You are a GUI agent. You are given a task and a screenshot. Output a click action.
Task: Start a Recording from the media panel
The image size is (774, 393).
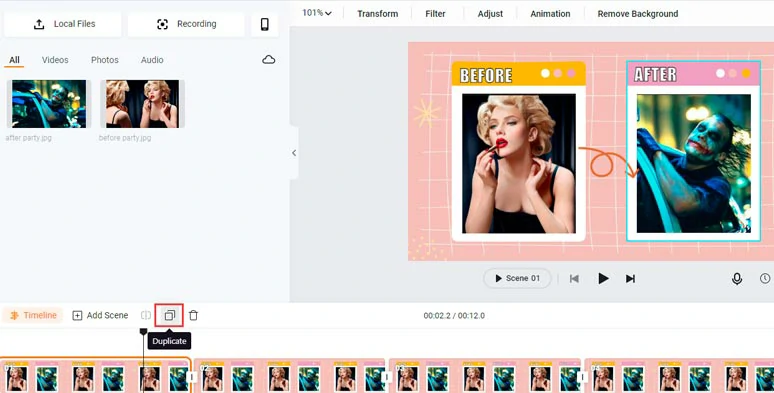coord(186,24)
